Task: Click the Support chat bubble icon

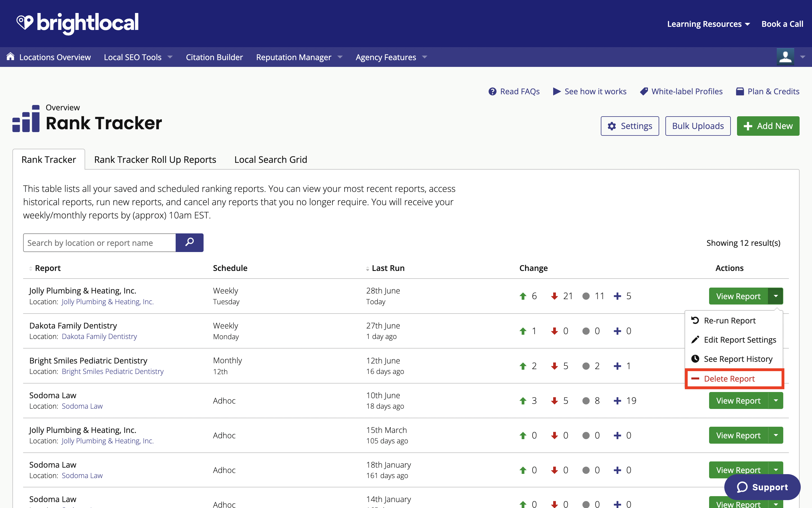Action: (742, 487)
